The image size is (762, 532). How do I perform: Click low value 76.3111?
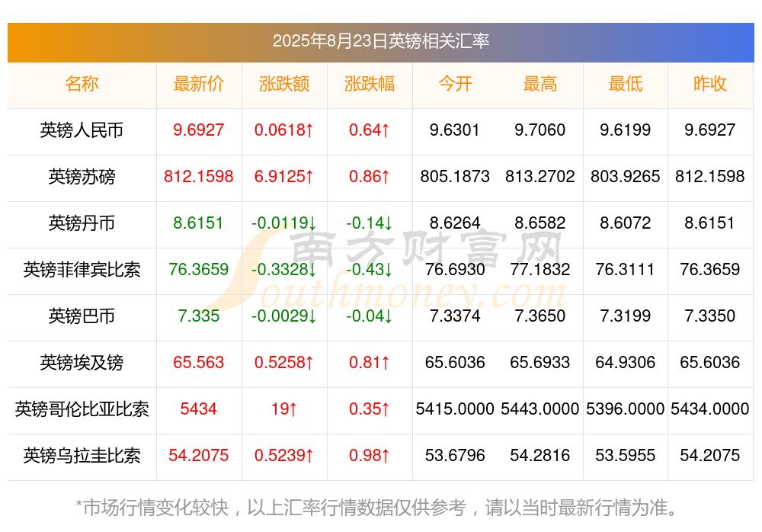point(626,269)
